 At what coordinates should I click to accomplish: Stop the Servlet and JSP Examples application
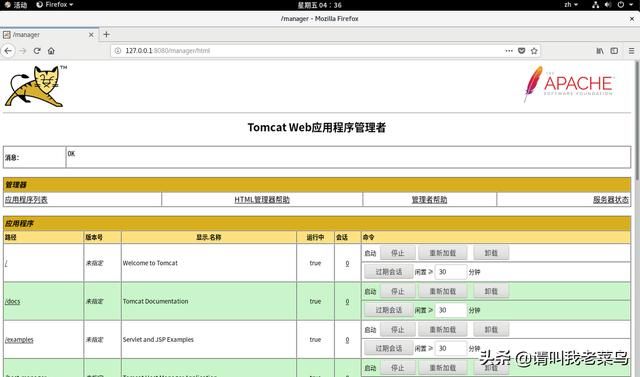398,330
